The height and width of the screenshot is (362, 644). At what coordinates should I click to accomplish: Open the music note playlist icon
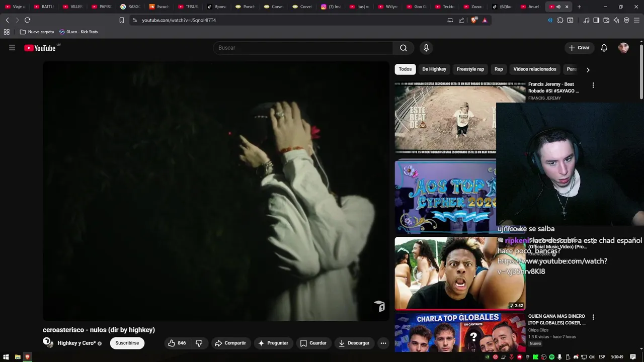pos(586,20)
